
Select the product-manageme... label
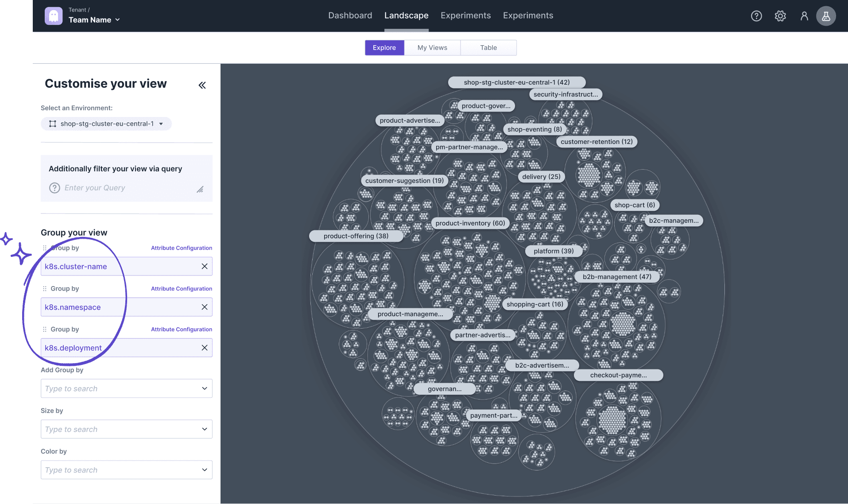click(x=410, y=314)
